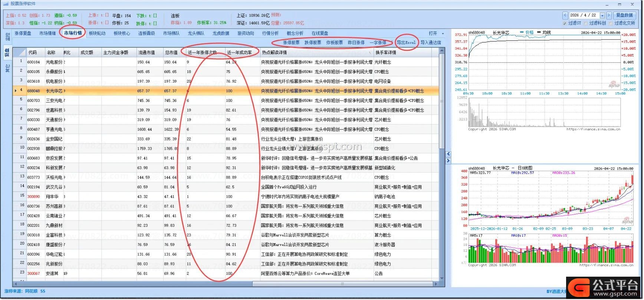Enable the 过滤北交所 checkbox
The image size is (644, 300).
[611, 23]
